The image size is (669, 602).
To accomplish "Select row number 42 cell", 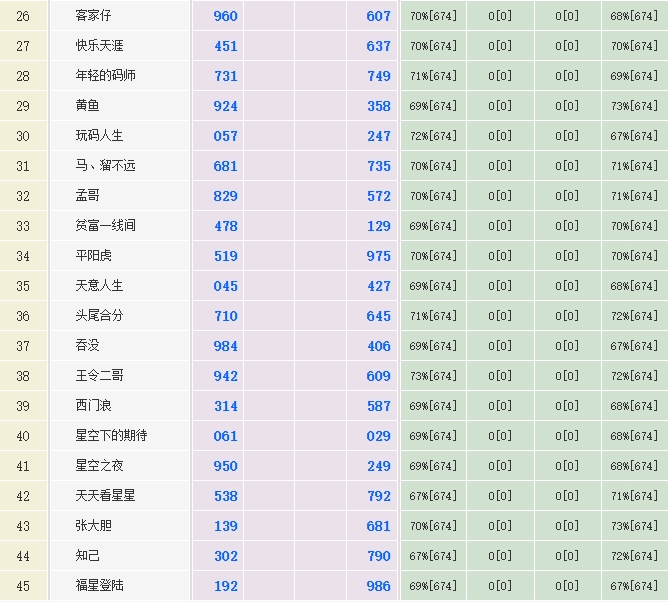I will pyautogui.click(x=23, y=496).
